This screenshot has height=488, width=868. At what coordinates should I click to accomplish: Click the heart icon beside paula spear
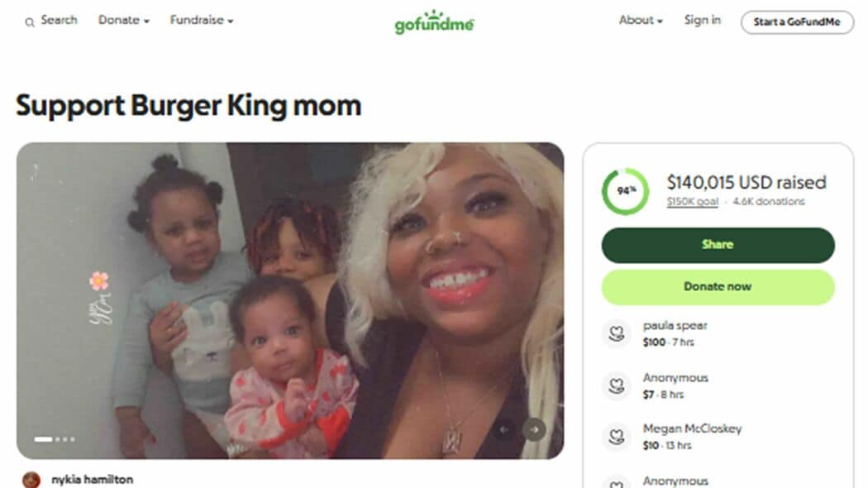point(616,333)
